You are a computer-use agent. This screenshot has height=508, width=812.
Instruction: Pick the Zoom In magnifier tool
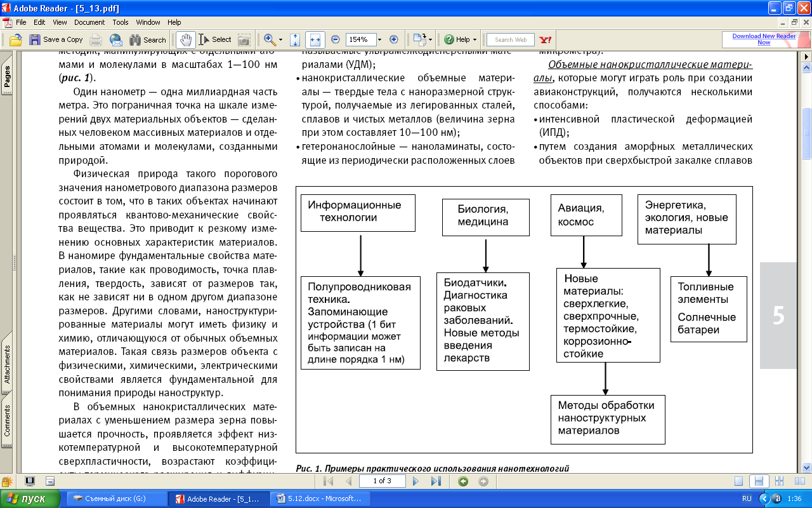click(270, 39)
